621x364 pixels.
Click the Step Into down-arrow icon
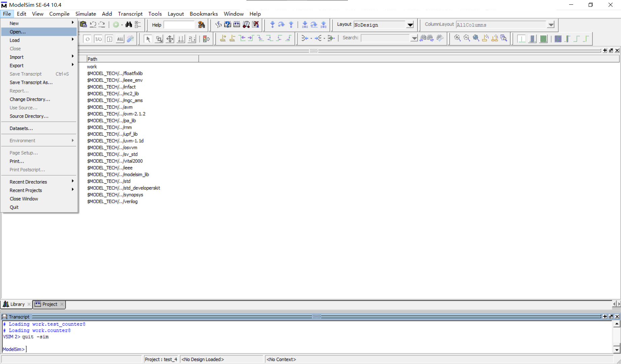272,25
